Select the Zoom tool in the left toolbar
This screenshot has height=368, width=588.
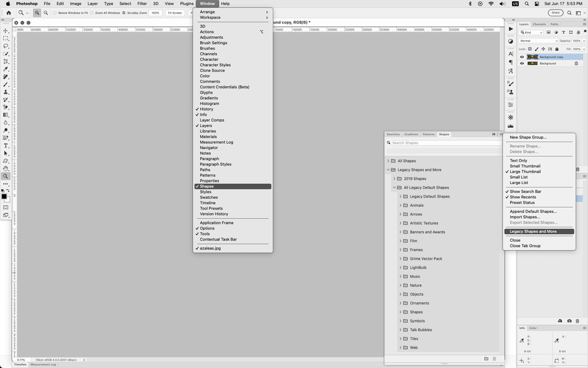point(6,176)
